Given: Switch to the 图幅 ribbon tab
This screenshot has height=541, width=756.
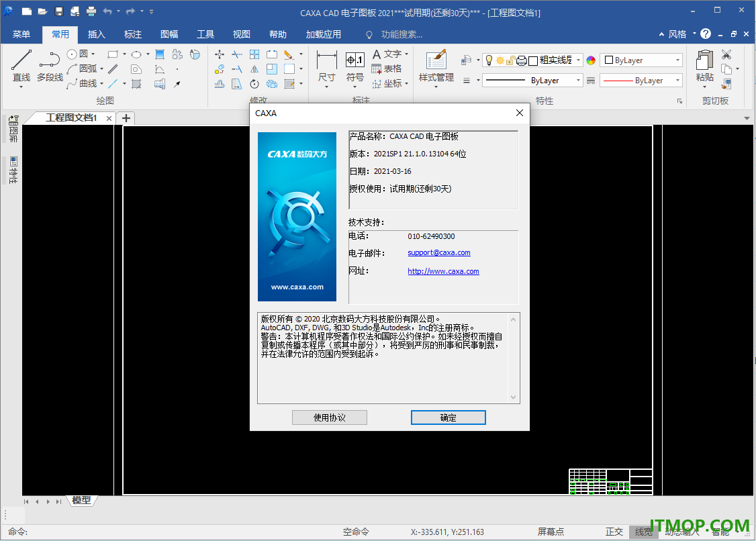Looking at the screenshot, I should pyautogui.click(x=169, y=34).
